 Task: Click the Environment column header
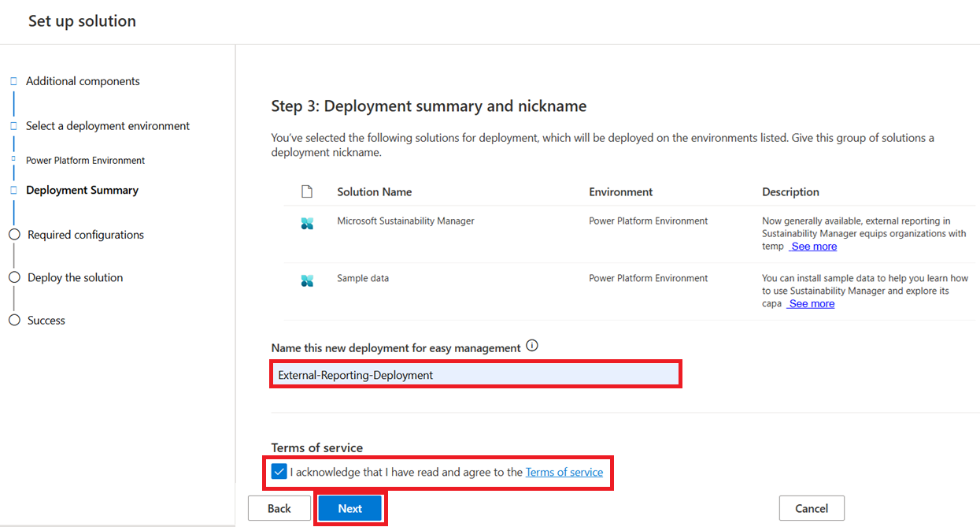pyautogui.click(x=621, y=192)
